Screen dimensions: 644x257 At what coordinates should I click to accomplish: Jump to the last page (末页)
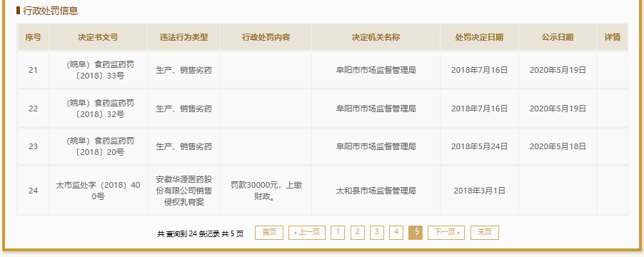[x=485, y=232]
